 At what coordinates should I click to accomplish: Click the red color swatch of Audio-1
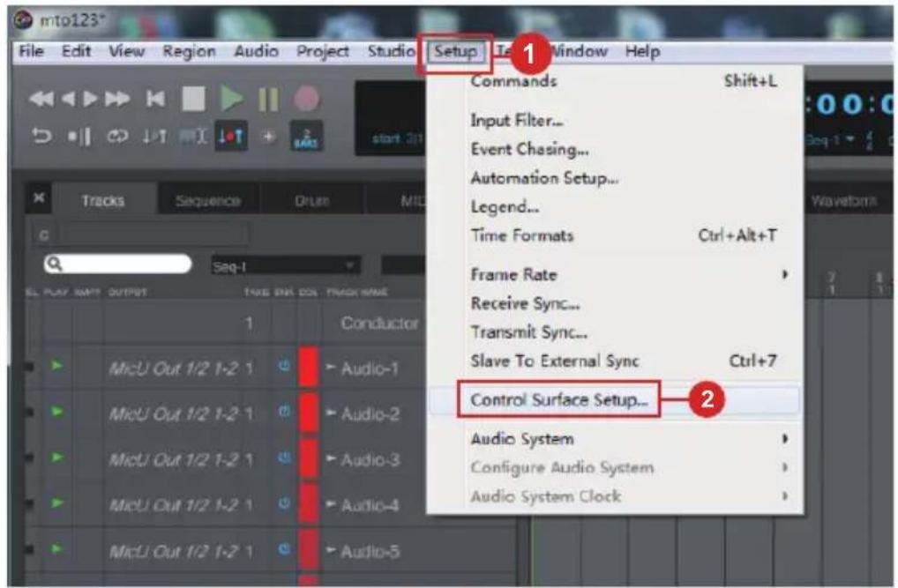coord(308,367)
